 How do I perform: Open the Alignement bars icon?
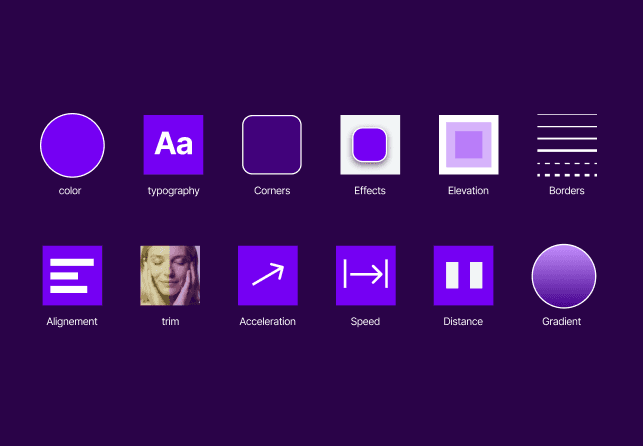(72, 275)
